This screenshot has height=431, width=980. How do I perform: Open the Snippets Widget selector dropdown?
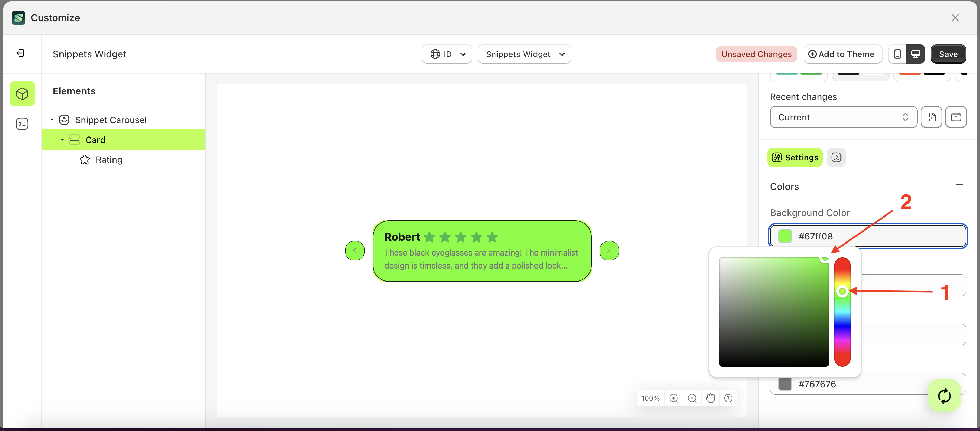(524, 54)
